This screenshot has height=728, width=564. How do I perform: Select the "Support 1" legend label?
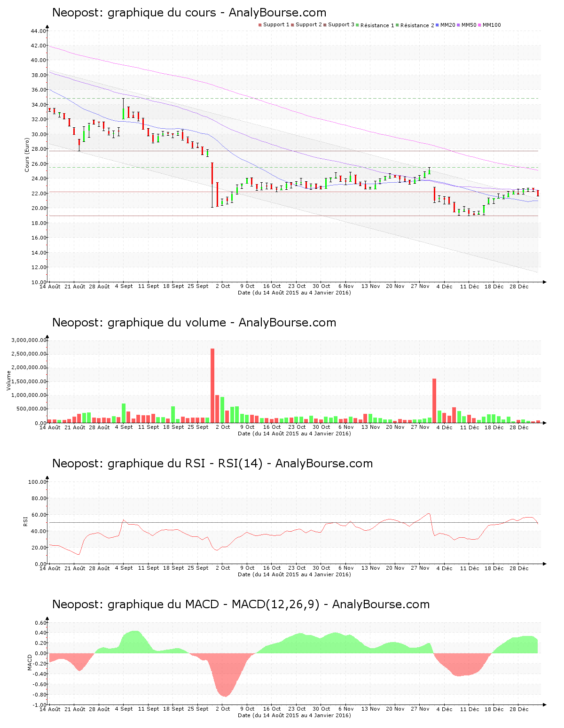(276, 25)
